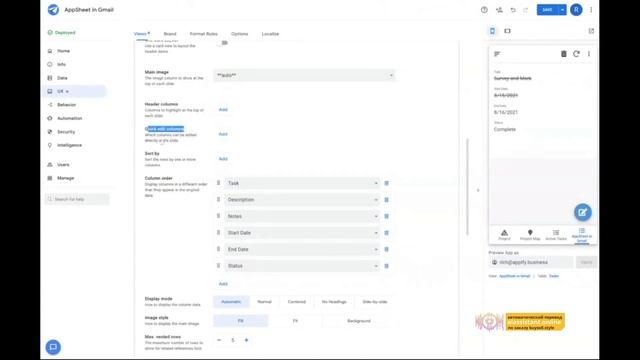Collapse the preview panel using side chevron
This screenshot has width=640, height=360.
pyautogui.click(x=478, y=190)
